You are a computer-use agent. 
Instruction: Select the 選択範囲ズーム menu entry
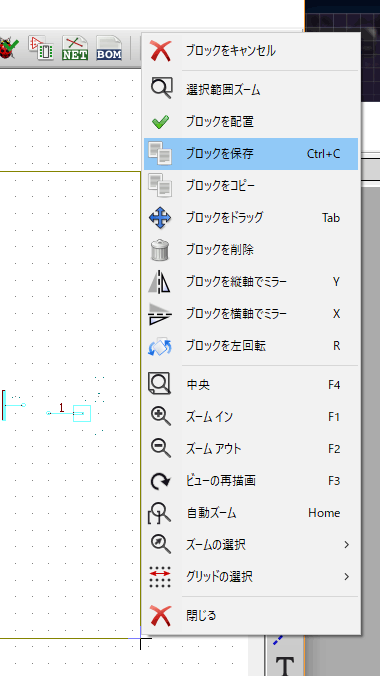[251, 90]
